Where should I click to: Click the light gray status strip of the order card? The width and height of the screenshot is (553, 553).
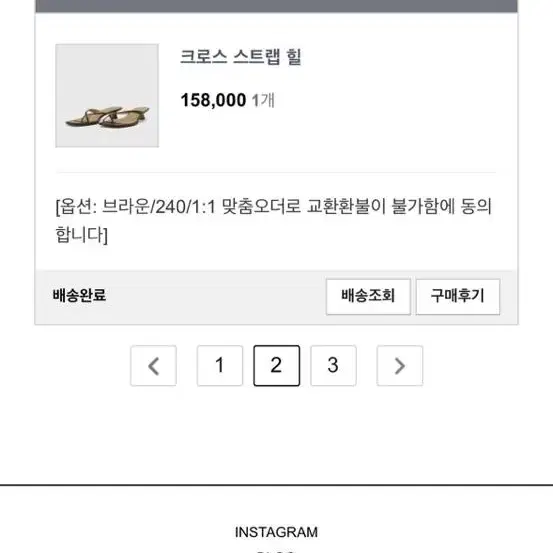pyautogui.click(x=276, y=297)
